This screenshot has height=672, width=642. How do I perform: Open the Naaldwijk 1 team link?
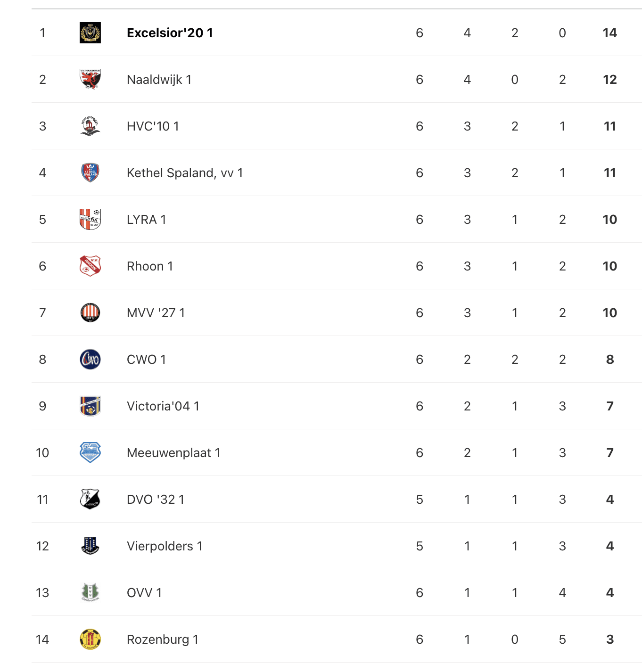coord(159,80)
